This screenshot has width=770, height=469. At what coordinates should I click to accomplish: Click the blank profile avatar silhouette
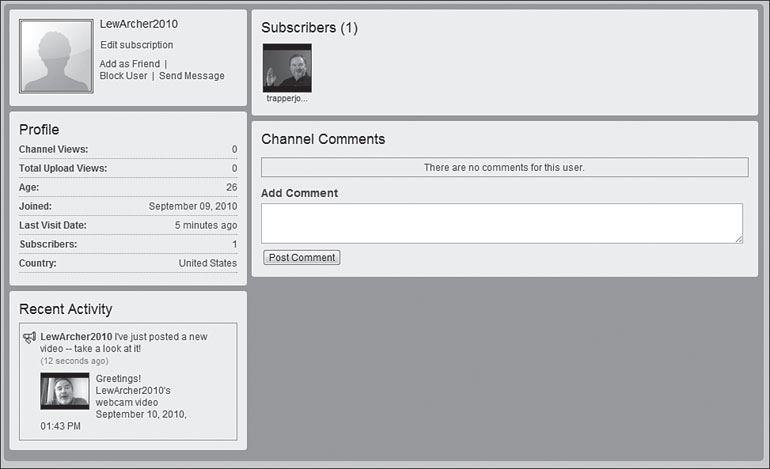pos(57,57)
